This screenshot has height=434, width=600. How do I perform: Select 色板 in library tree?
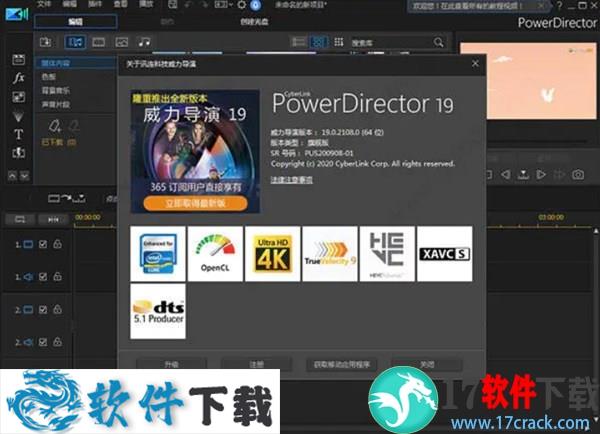48,77
